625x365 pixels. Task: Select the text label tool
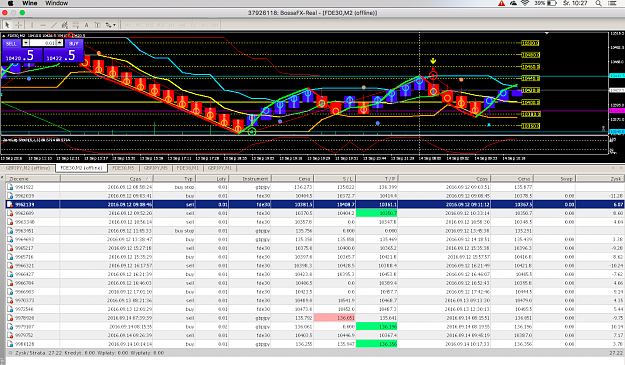[97, 25]
